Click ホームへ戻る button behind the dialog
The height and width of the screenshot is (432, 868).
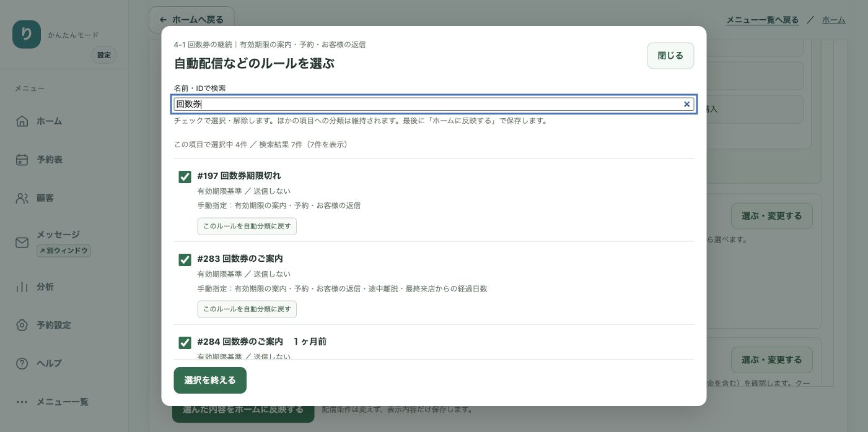[x=191, y=20]
